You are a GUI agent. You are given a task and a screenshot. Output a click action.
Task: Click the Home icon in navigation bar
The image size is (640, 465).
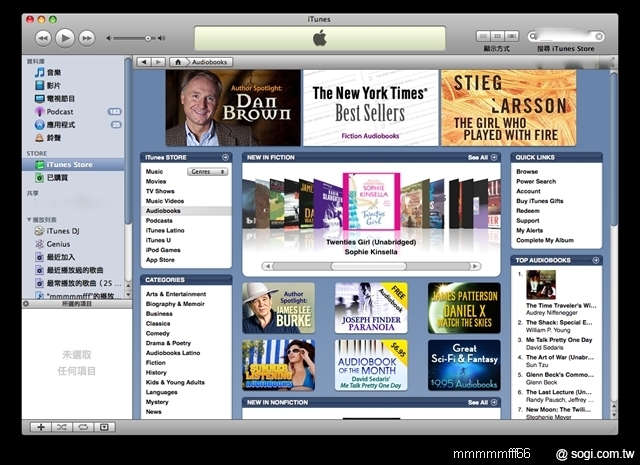176,62
